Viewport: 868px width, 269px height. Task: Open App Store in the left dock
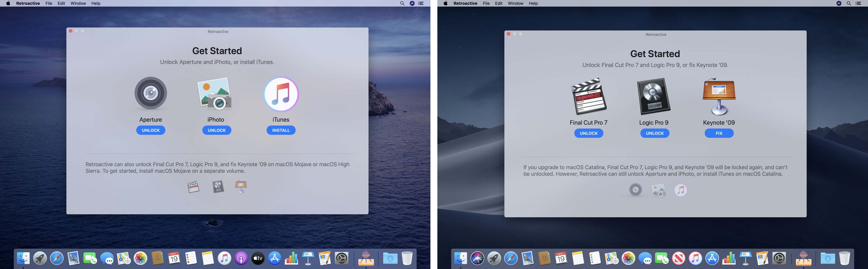275,258
